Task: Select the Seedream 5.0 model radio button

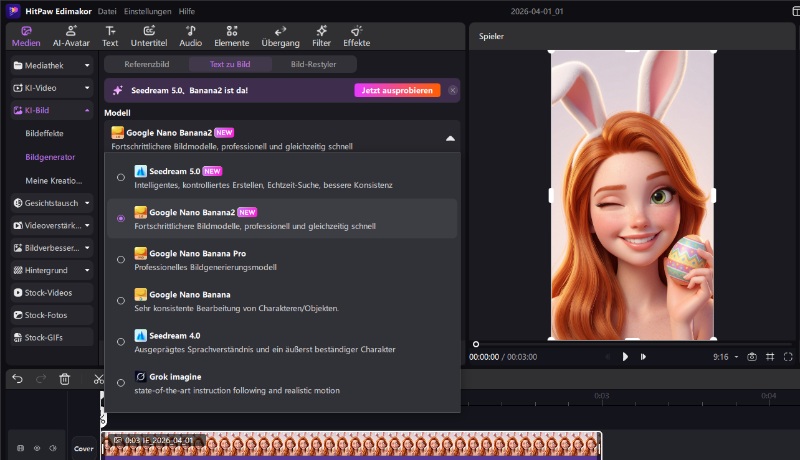Action: click(x=121, y=177)
